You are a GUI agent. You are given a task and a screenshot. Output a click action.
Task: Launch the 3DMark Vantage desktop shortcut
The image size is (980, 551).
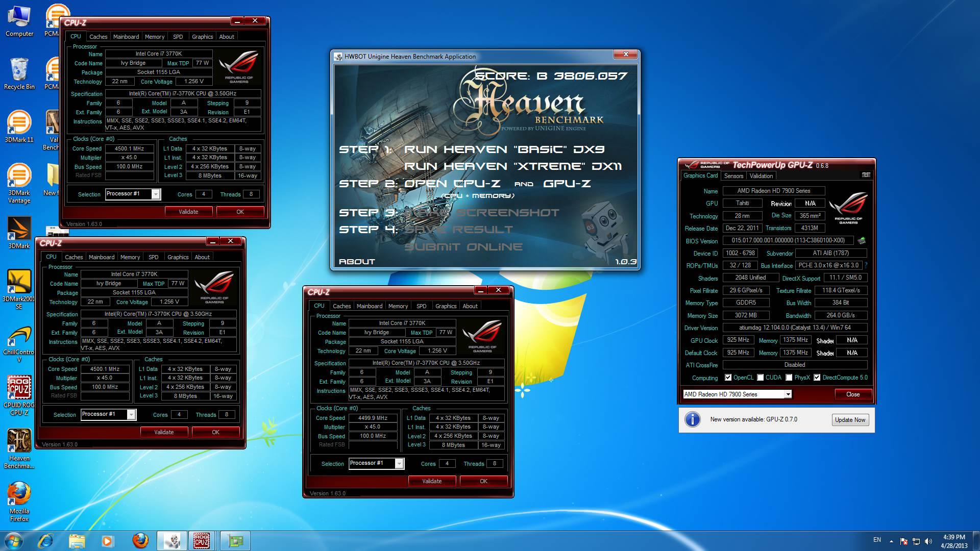coord(19,184)
